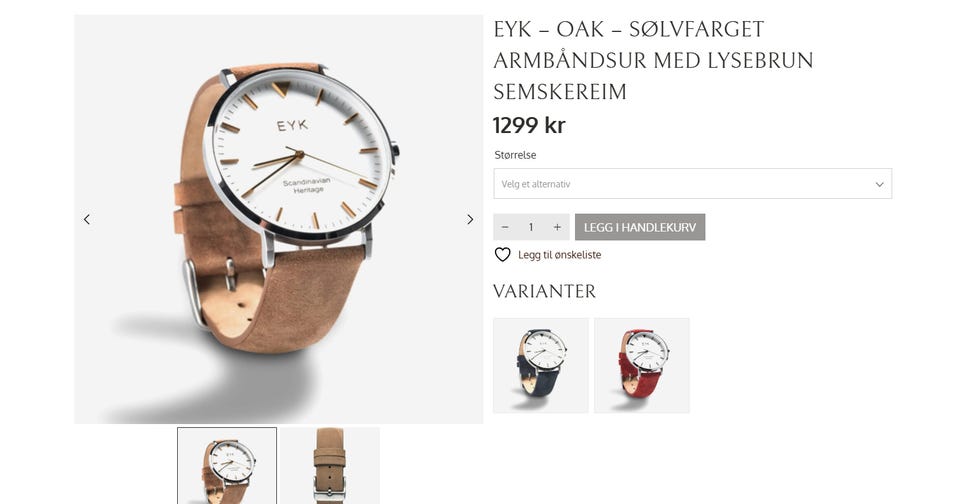
Task: Open the large EYK watch image
Action: click(279, 219)
